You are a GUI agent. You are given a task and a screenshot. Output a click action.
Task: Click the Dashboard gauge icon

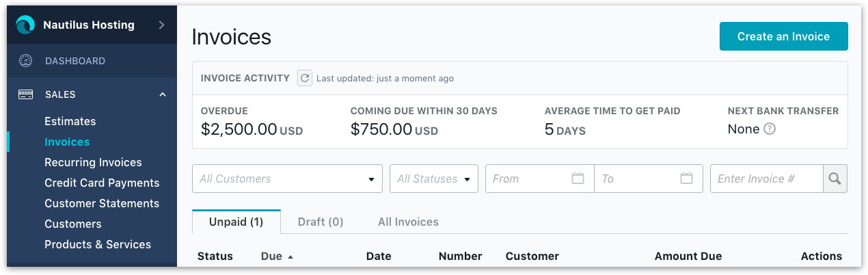tap(25, 61)
